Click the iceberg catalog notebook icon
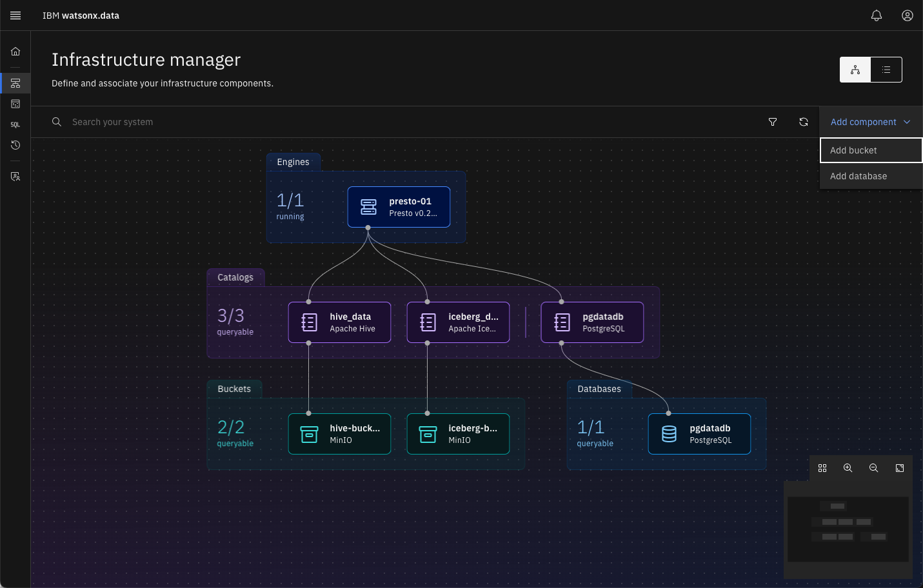The image size is (923, 588). click(x=428, y=322)
